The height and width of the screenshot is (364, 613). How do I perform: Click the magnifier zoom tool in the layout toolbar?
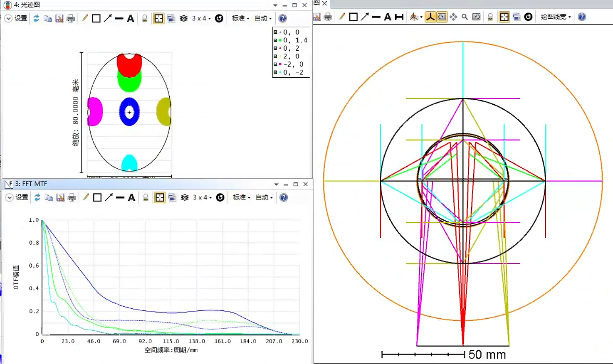[465, 17]
